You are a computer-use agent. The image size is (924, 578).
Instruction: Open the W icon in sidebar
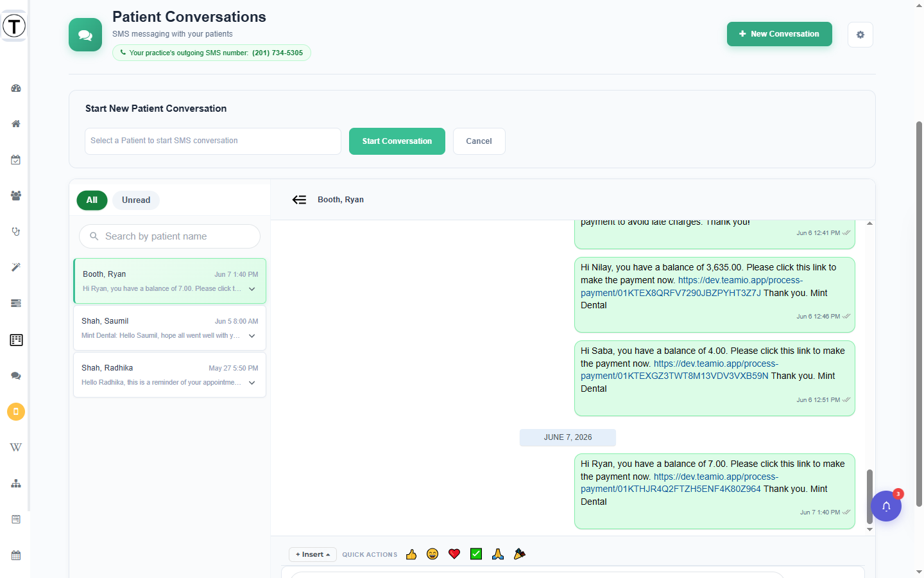[x=16, y=448]
